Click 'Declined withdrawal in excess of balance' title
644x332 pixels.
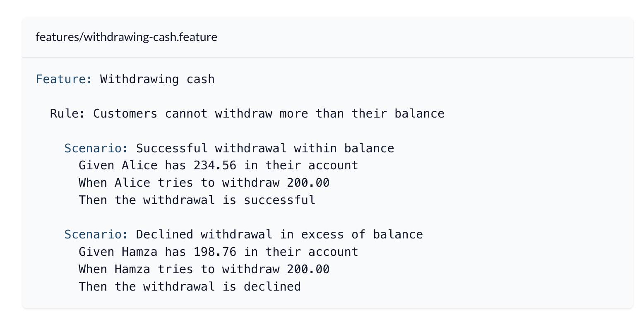279,235
